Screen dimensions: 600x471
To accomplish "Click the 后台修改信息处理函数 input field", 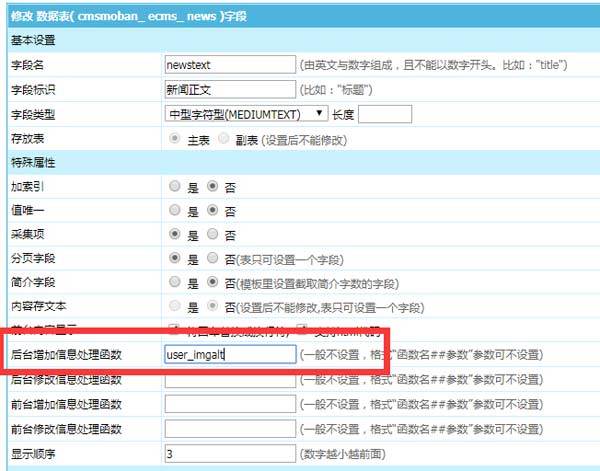I will [x=230, y=380].
